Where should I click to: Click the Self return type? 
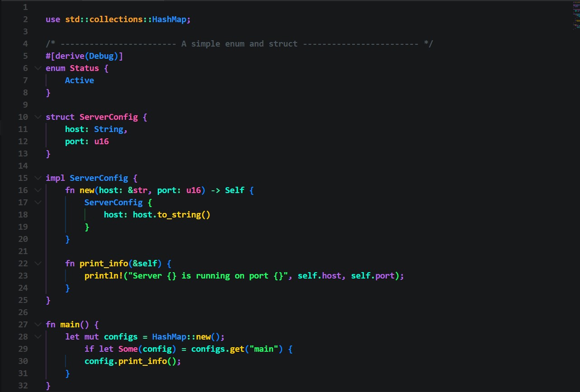235,190
